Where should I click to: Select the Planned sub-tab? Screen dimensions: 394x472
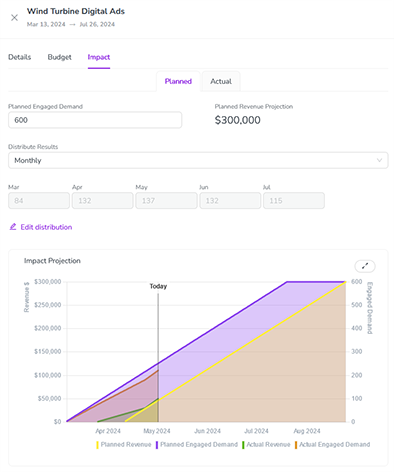[x=178, y=81]
